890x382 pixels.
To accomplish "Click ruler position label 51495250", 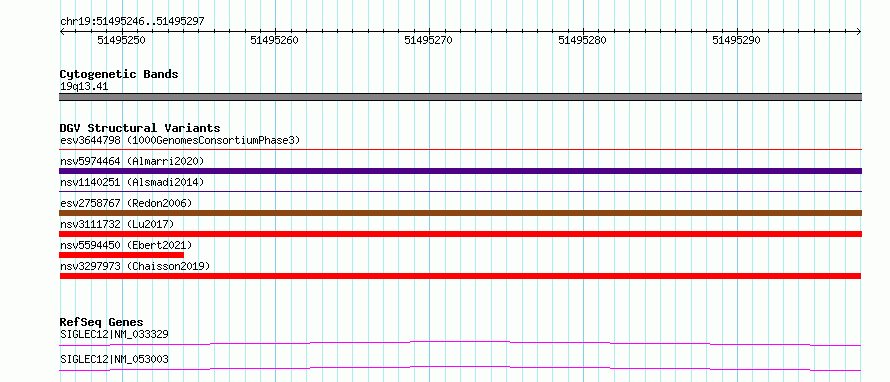I will 121,40.
